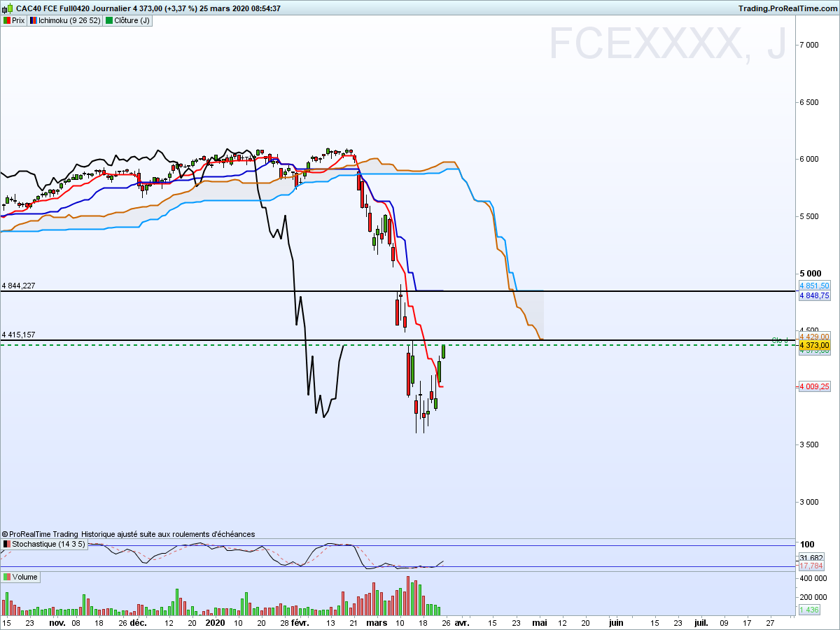Open the Ichimoku (9 26 52) settings label

coord(64,20)
